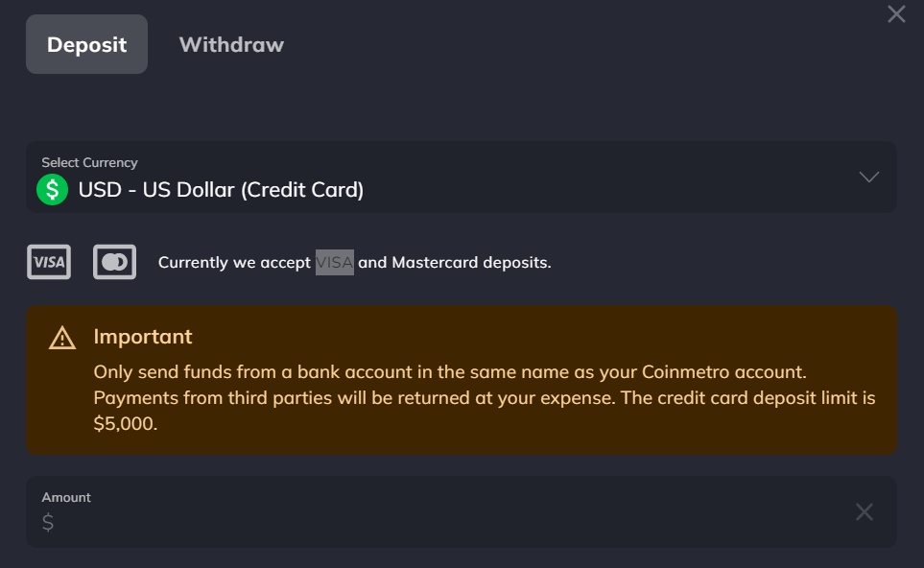Close the deposit dialog with top X
This screenshot has width=924, height=568.
pyautogui.click(x=896, y=14)
